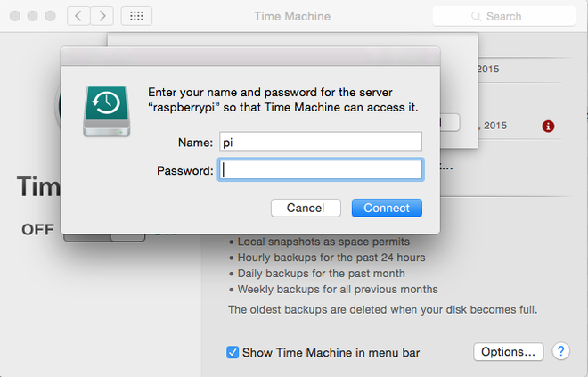Click the Name field containing pi
This screenshot has width=588, height=377.
click(x=321, y=142)
